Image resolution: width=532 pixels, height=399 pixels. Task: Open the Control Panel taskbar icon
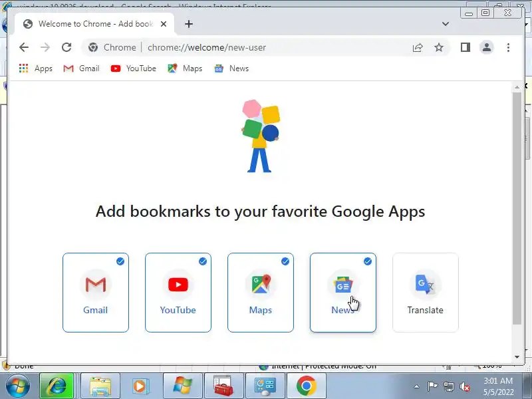(x=265, y=386)
